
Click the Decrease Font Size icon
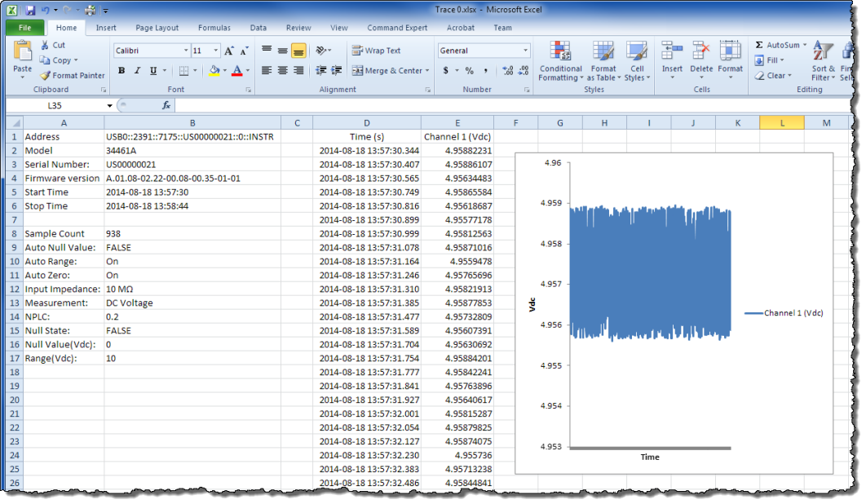[244, 51]
